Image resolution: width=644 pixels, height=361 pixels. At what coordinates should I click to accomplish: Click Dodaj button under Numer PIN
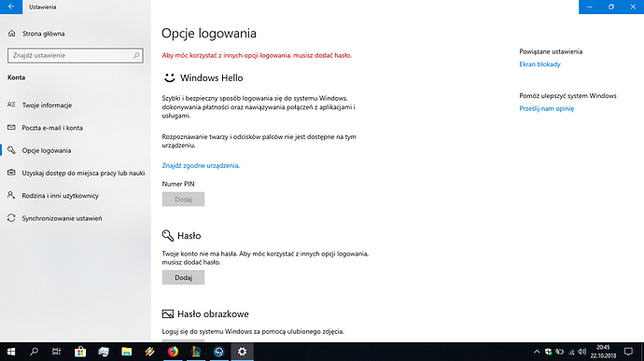183,200
